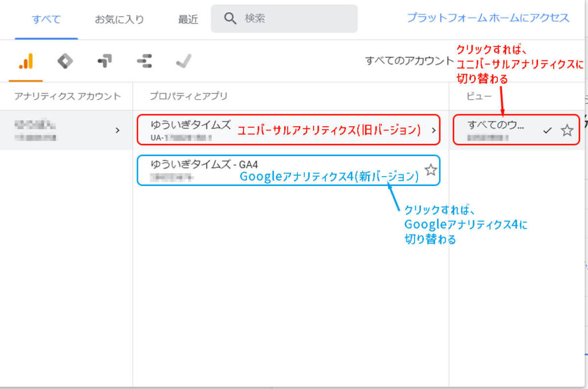The height and width of the screenshot is (389, 588).
Task: Select the blurred analytics account row
Action: (66, 130)
